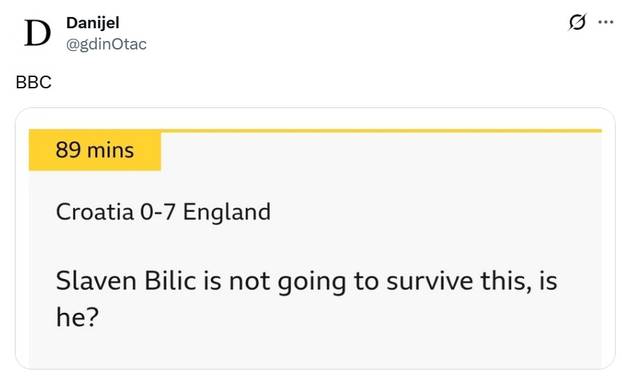The image size is (622, 383).
Task: Click the yellow "89 mins" badge
Action: click(x=95, y=150)
